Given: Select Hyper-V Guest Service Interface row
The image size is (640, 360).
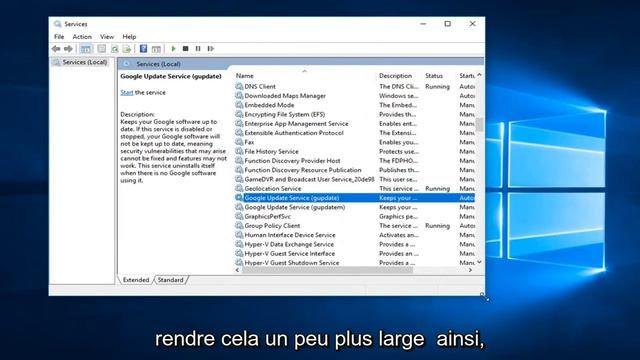Looking at the screenshot, I should [x=354, y=253].
